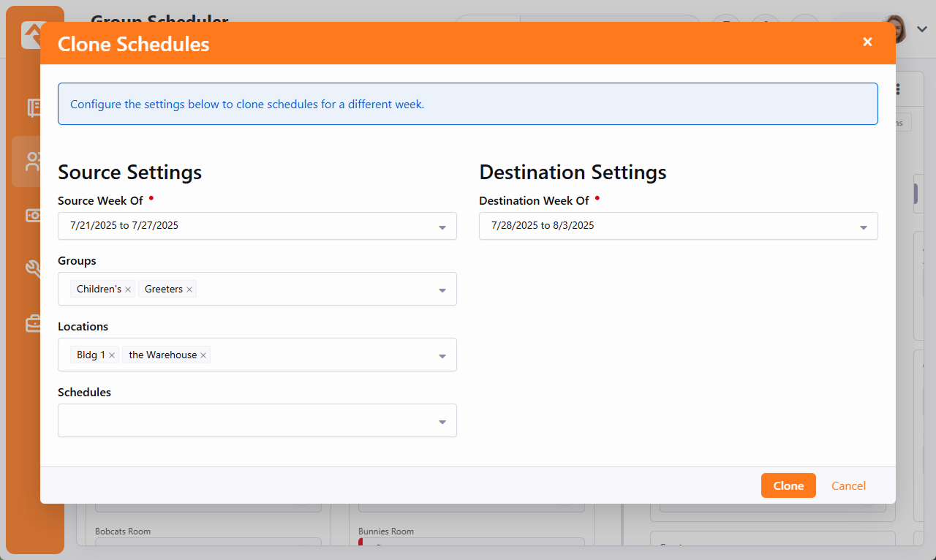Viewport: 936px width, 560px height.
Task: Remove the Greeters group tag
Action: [189, 290]
